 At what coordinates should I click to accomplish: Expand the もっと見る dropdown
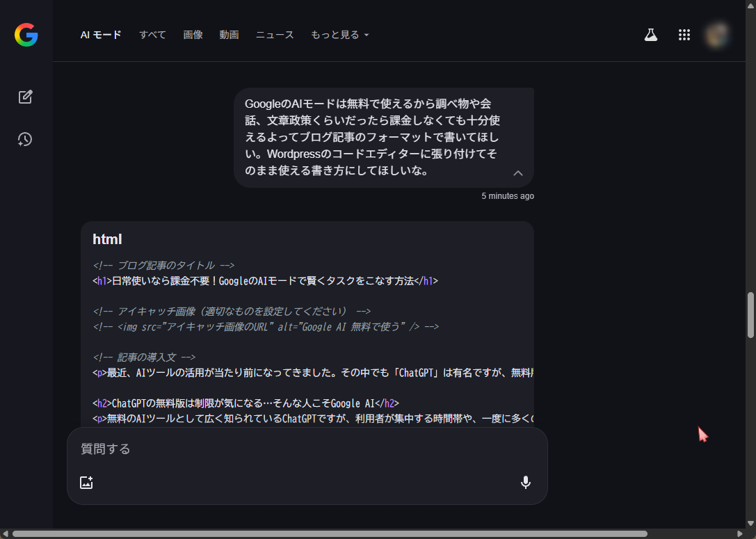point(339,35)
